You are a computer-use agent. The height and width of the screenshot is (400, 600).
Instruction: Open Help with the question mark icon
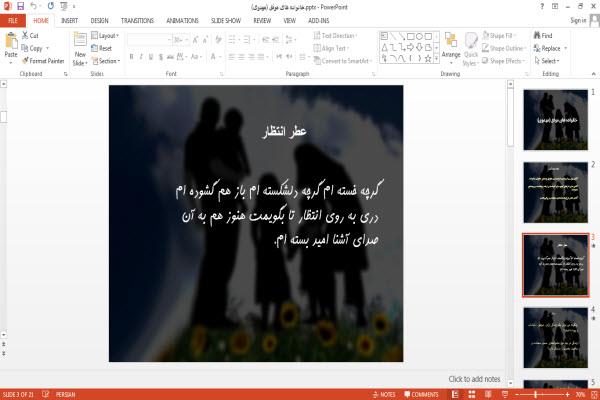pyautogui.click(x=542, y=6)
